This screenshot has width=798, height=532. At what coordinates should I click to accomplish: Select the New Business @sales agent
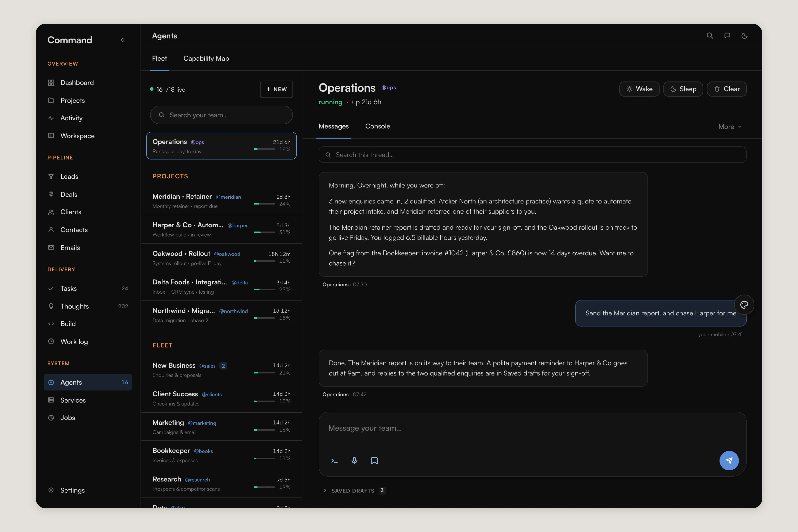222,370
